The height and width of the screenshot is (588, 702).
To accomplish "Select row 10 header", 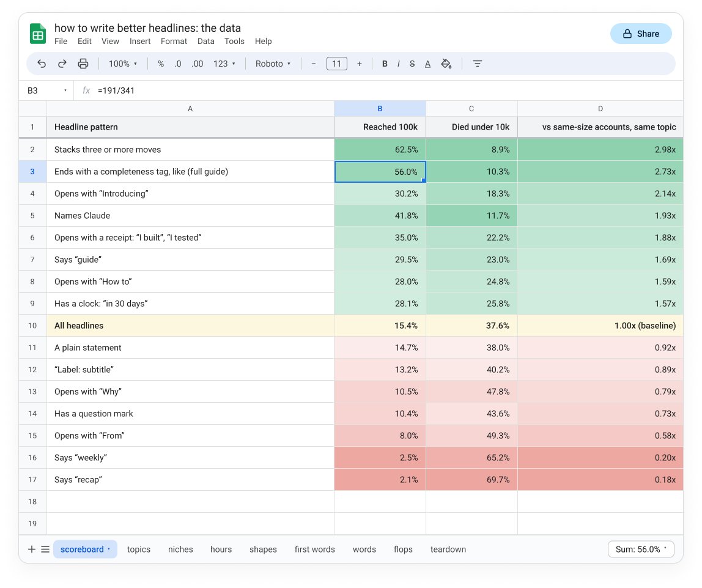I will pos(32,325).
